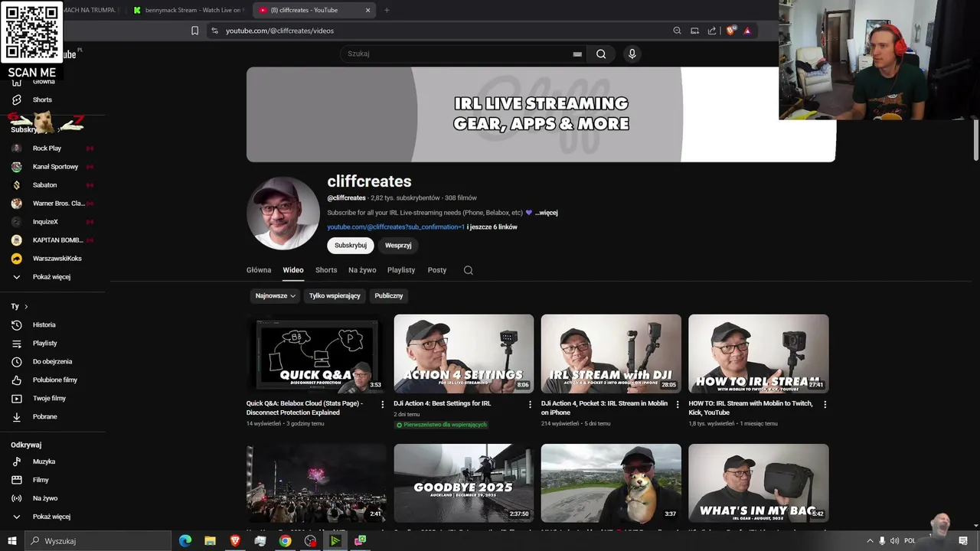The height and width of the screenshot is (551, 980).
Task: Open the Windows Start menu
Action: 11,541
